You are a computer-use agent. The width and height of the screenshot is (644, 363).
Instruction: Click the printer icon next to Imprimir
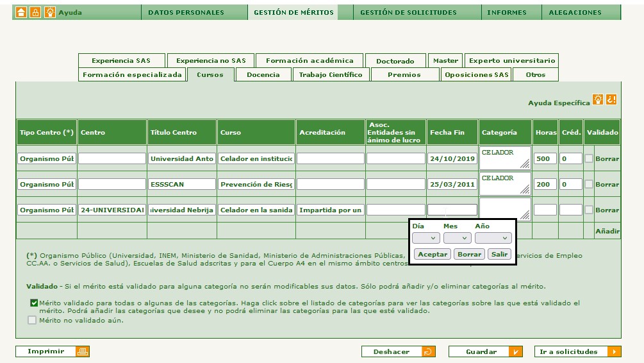[x=83, y=351]
